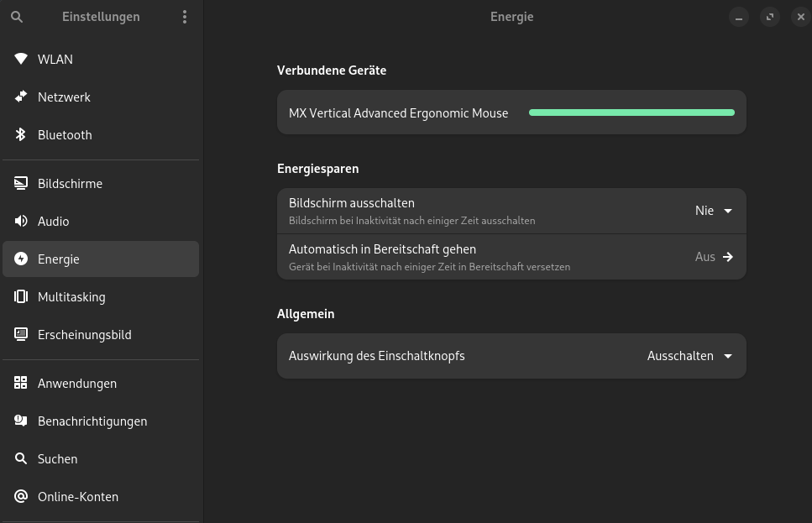Click the Bluetooth icon in sidebar
The width and height of the screenshot is (812, 523).
click(21, 134)
